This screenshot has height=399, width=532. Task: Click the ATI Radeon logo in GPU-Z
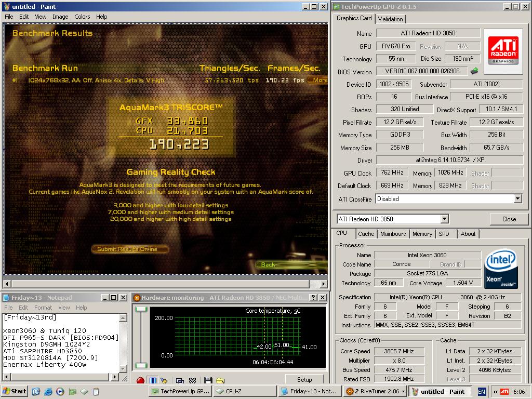(503, 51)
